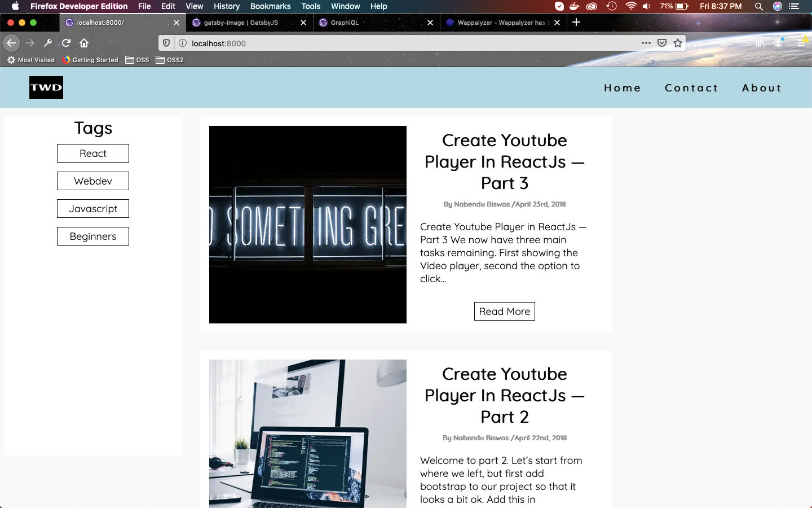Screen dimensions: 812x508
Task: Click the TWD site logo
Action: [46, 87]
